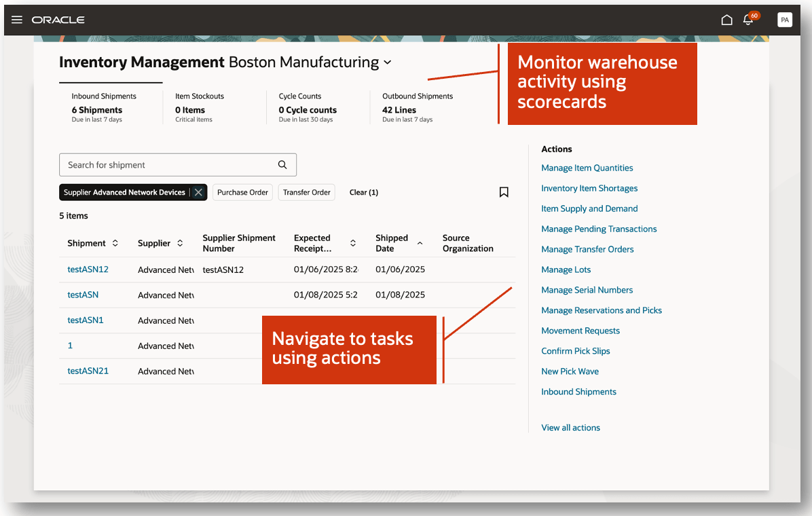
Task: Open the navigation hamburger menu
Action: pos(18,19)
